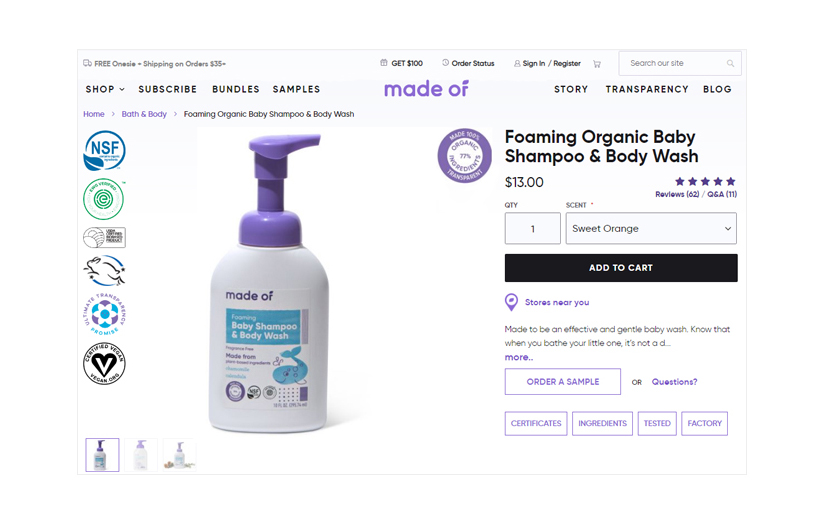Expand the Shop menu dropdown
The width and height of the screenshot is (825, 525).
coord(105,89)
